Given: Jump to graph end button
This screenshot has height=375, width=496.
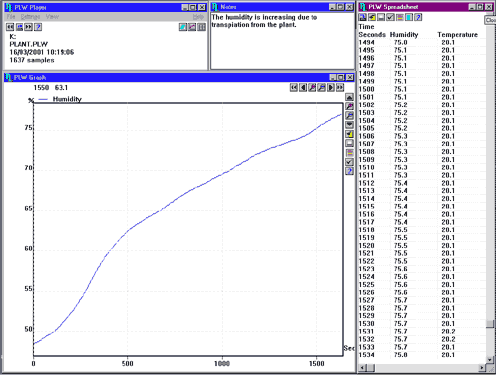Looking at the screenshot, I should (x=340, y=88).
